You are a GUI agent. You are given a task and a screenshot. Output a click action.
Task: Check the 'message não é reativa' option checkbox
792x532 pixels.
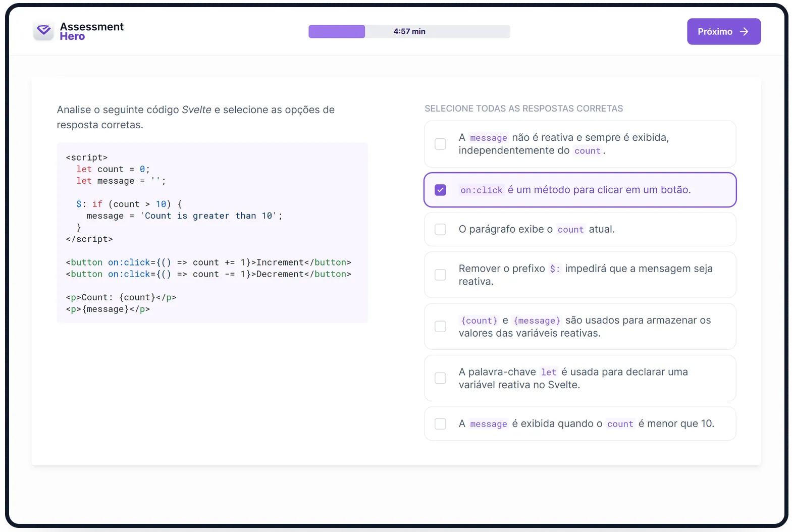[x=441, y=144]
